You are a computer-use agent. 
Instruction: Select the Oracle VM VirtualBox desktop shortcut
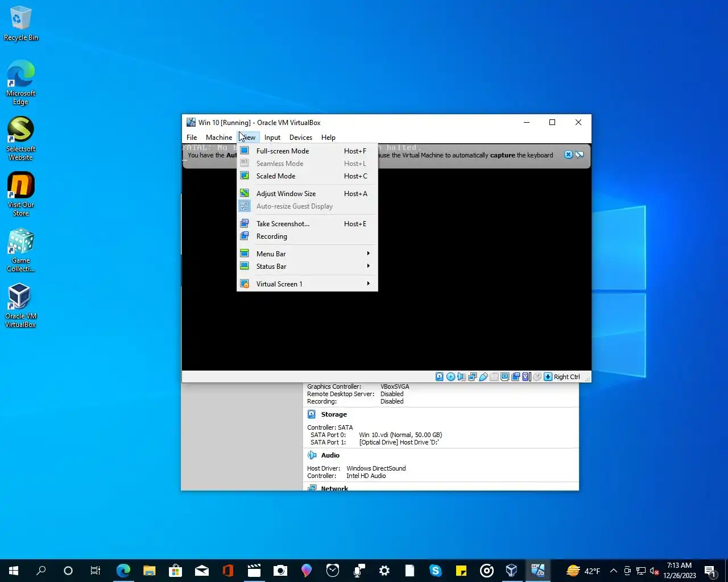coord(20,306)
